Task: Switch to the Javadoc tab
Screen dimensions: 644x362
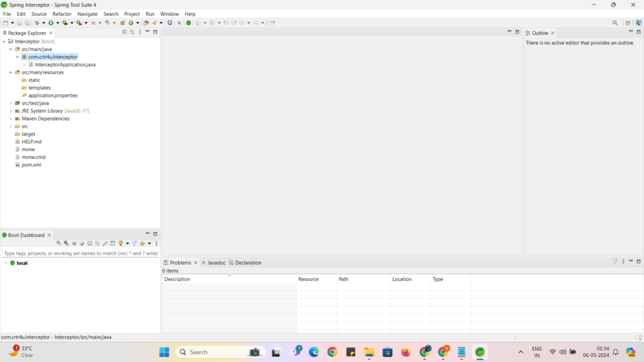Action: tap(214, 263)
